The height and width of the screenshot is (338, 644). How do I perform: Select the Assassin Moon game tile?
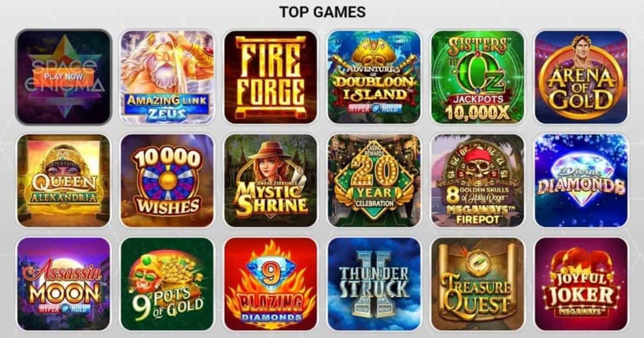(x=63, y=284)
